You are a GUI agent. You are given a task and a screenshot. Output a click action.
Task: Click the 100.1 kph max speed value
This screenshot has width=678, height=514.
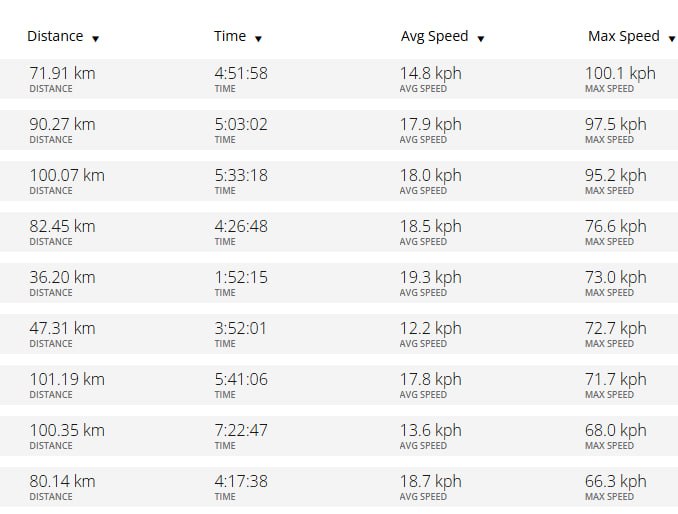[x=620, y=73]
